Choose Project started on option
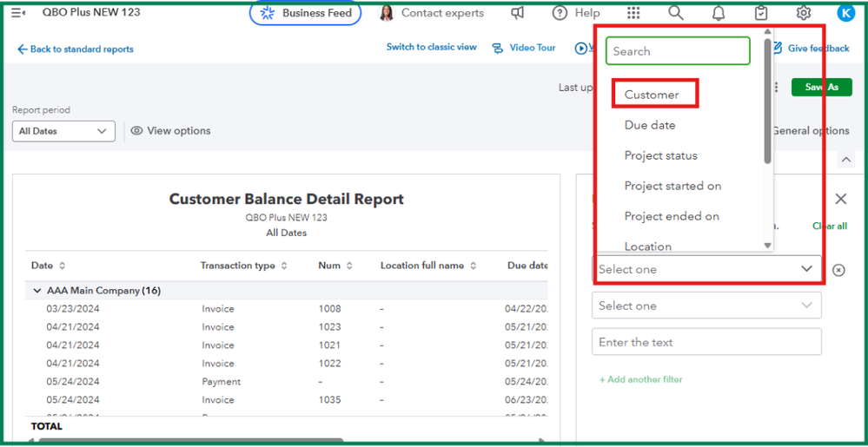Image resolution: width=868 pixels, height=447 pixels. point(673,186)
